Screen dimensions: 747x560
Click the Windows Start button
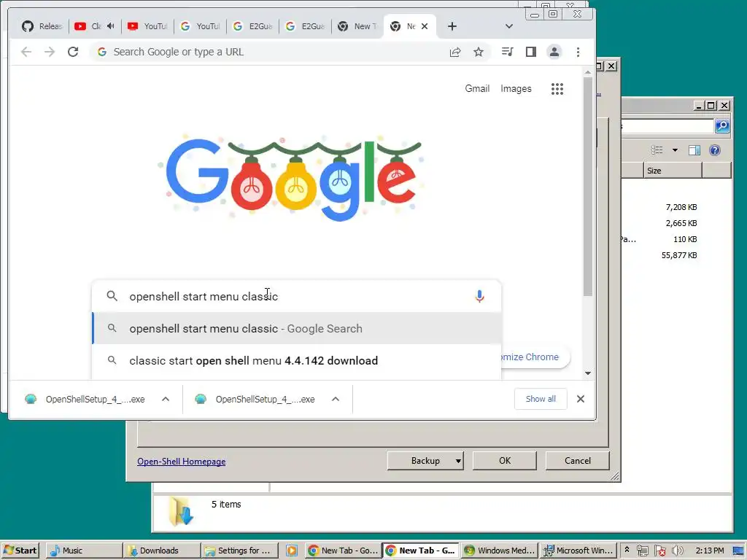(x=20, y=551)
